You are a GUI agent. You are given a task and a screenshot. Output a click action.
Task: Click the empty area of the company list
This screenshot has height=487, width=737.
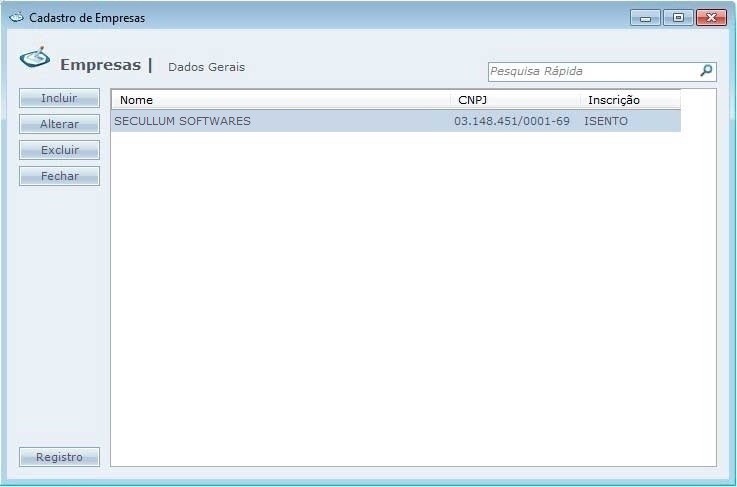tap(400, 300)
